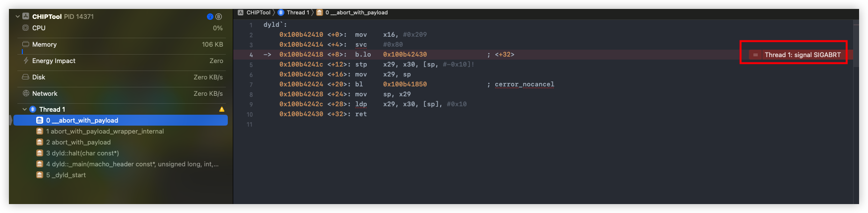Screen dimensions: 868x213
Task: Select frame 4 dyld::_main stack frame
Action: (121, 164)
